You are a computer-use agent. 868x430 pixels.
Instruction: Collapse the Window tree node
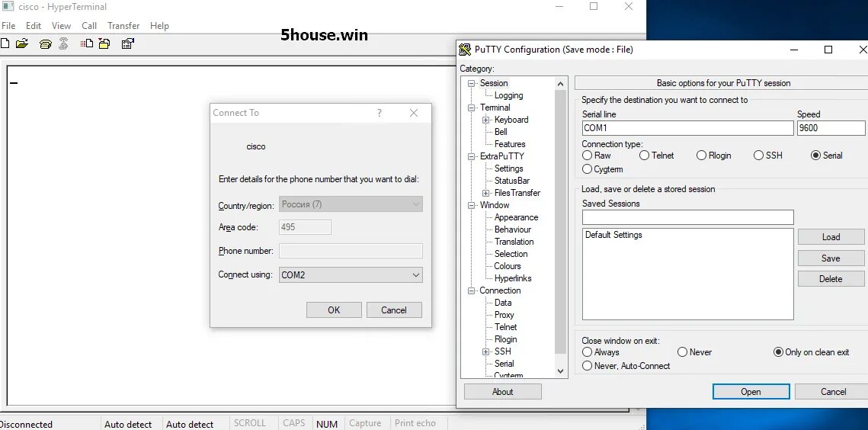[472, 205]
